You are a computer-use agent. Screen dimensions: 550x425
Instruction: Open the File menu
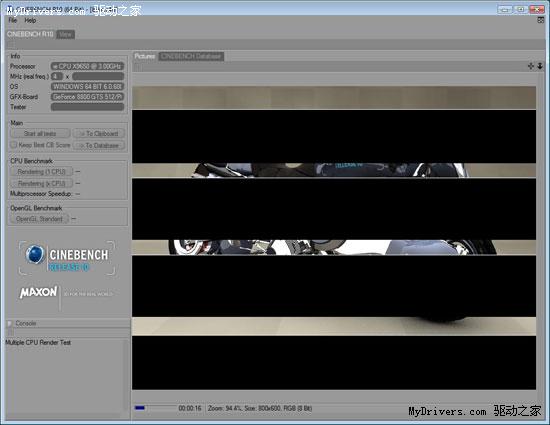click(13, 20)
